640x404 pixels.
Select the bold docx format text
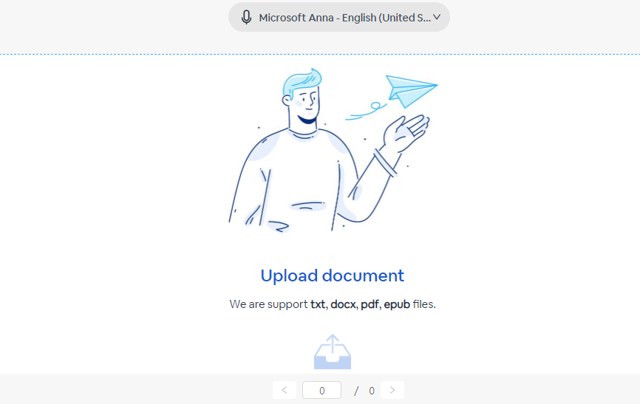point(343,304)
